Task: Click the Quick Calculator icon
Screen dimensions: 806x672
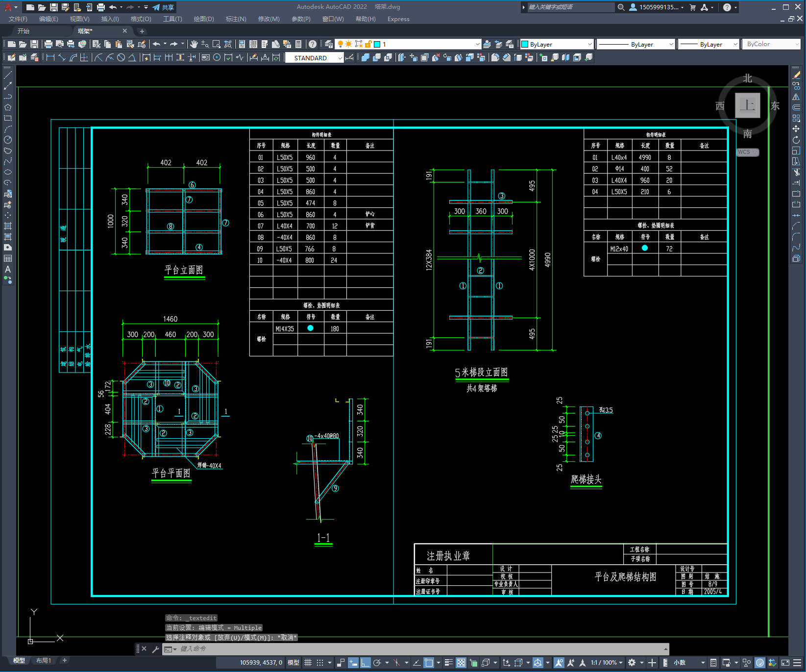Action: pos(298,44)
